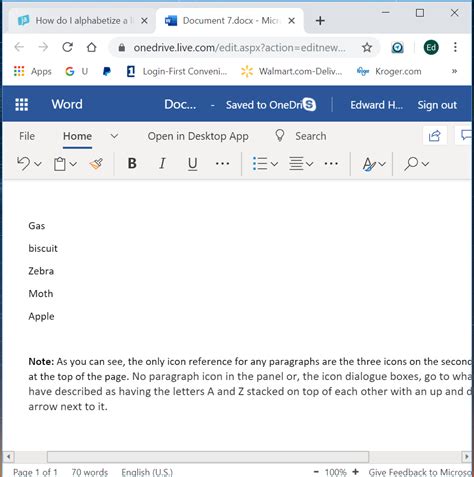Open the File menu
This screenshot has width=474, height=477.
pyautogui.click(x=27, y=136)
